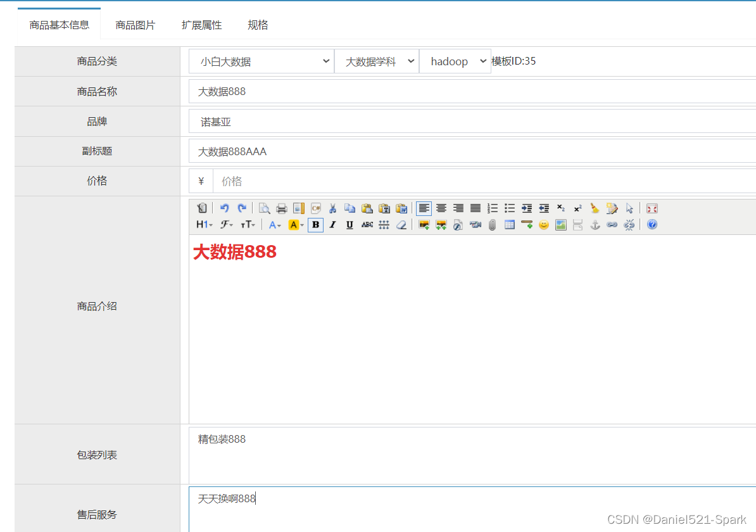Insert a bulleted list
The width and height of the screenshot is (756, 532).
[x=510, y=208]
